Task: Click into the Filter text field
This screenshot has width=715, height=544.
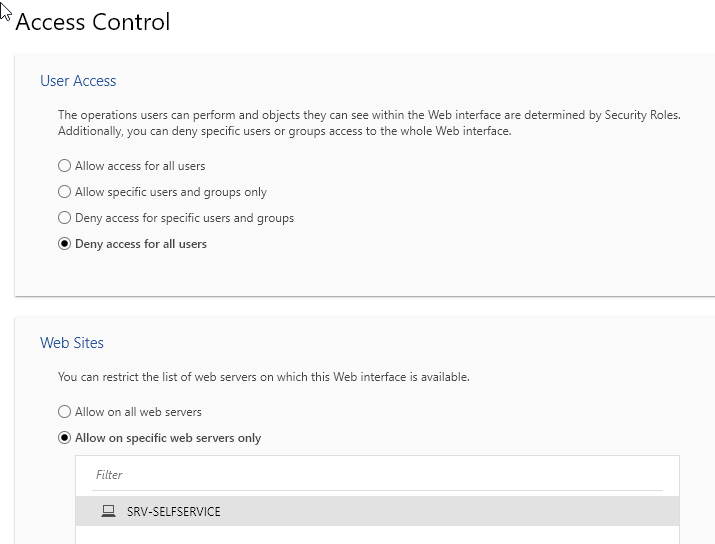Action: pyautogui.click(x=376, y=475)
